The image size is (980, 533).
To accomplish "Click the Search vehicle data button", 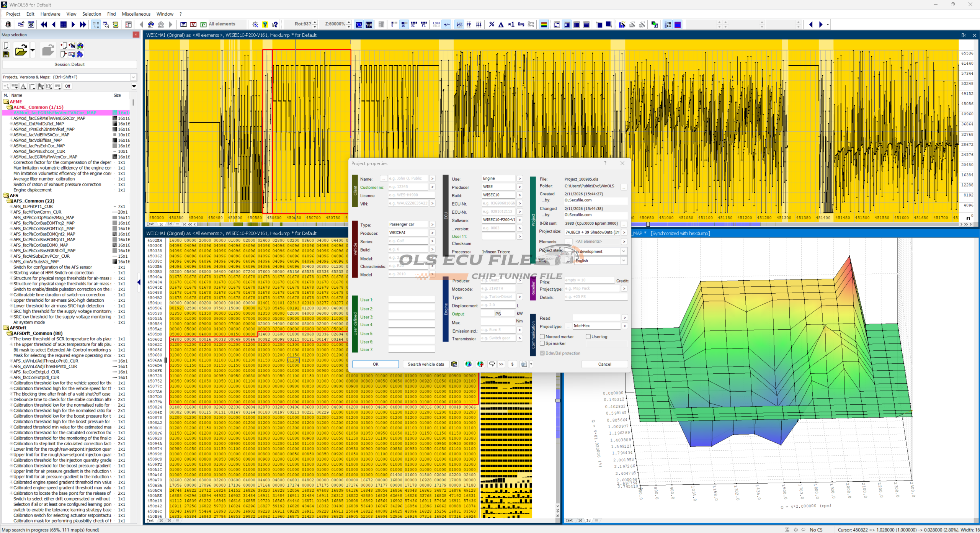I will [x=426, y=364].
